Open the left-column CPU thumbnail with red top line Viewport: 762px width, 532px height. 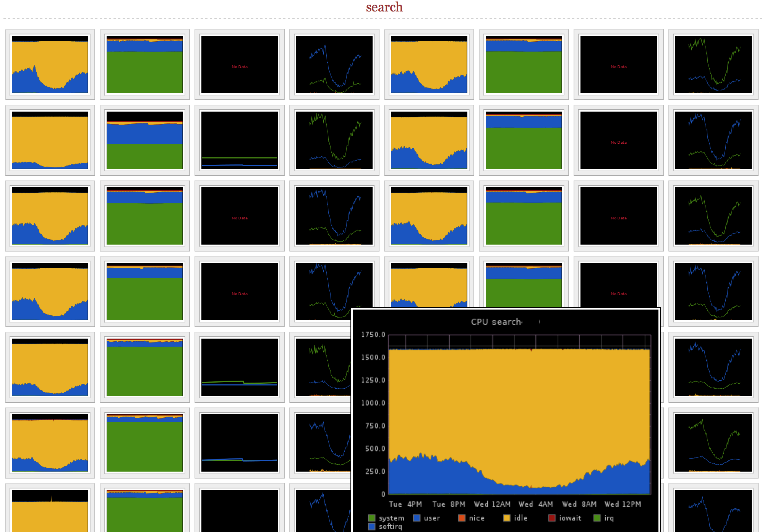[x=50, y=443]
